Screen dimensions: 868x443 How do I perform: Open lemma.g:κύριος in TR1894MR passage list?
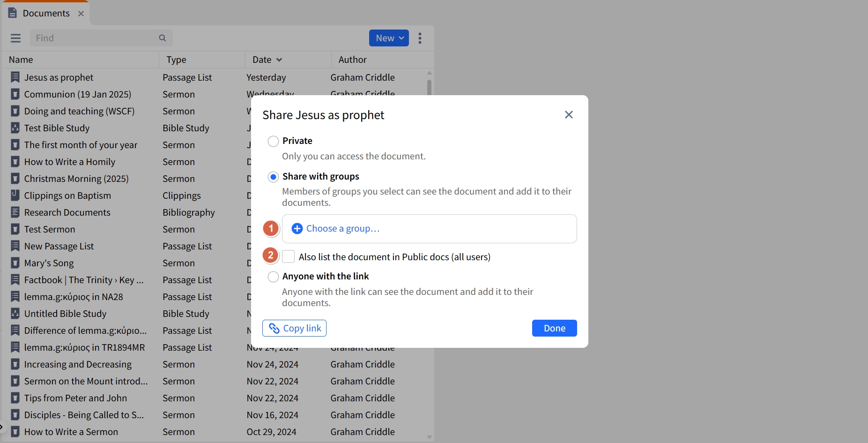pyautogui.click(x=84, y=347)
